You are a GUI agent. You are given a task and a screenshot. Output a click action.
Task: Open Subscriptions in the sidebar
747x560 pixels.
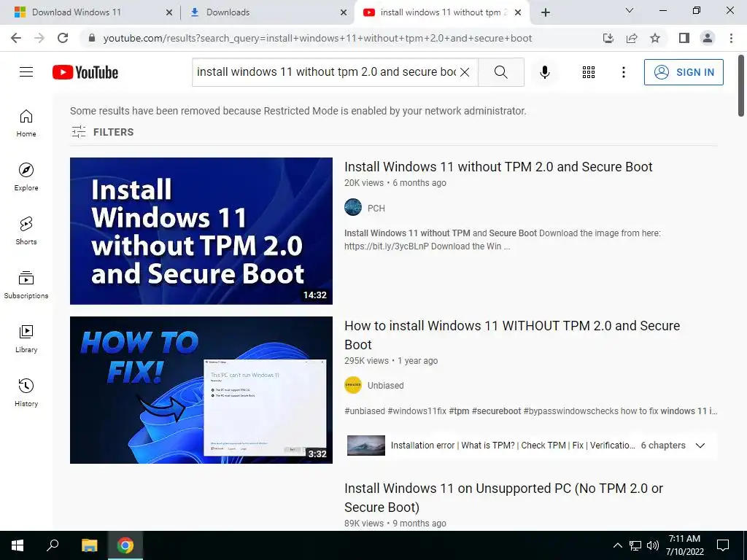point(26,285)
